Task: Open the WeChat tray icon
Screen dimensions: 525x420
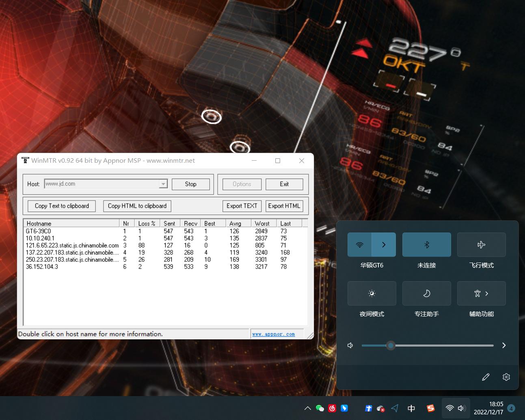Action: (x=320, y=408)
